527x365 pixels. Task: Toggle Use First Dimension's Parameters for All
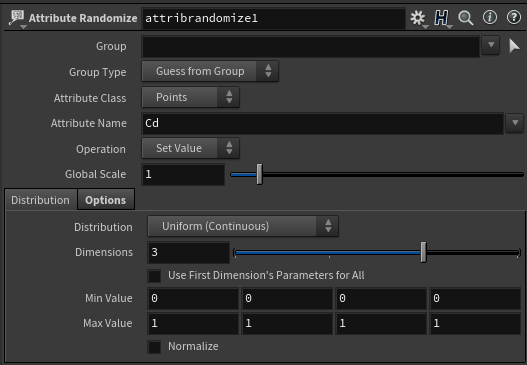(x=154, y=276)
